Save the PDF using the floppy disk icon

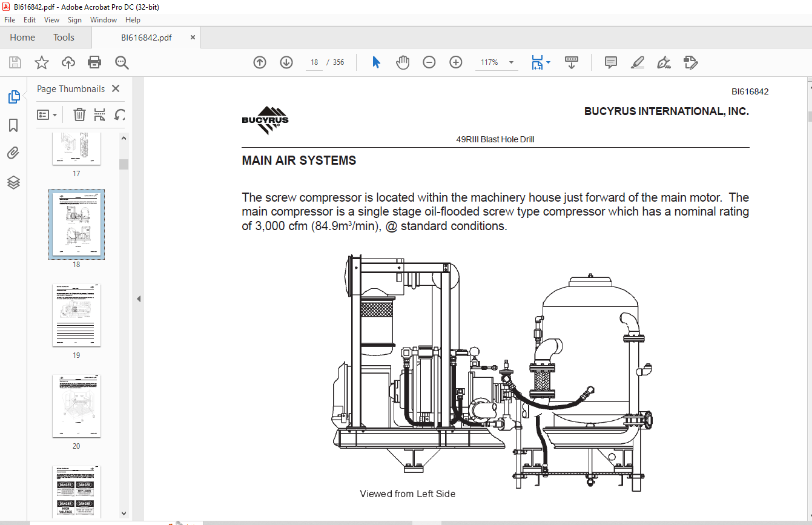15,62
